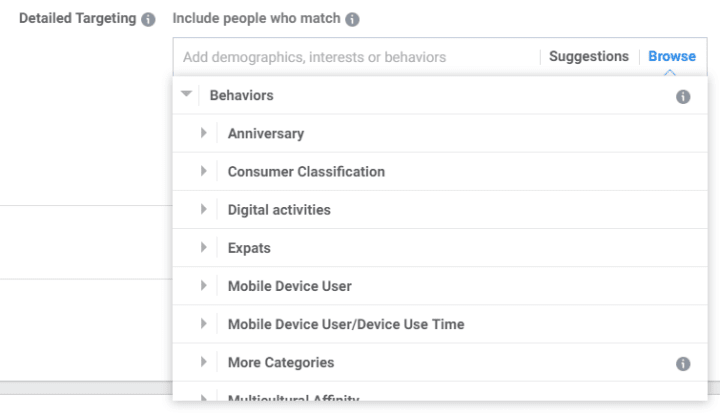Expand Mobile Device User arrow
Screen dimensions: 720x415
203,285
